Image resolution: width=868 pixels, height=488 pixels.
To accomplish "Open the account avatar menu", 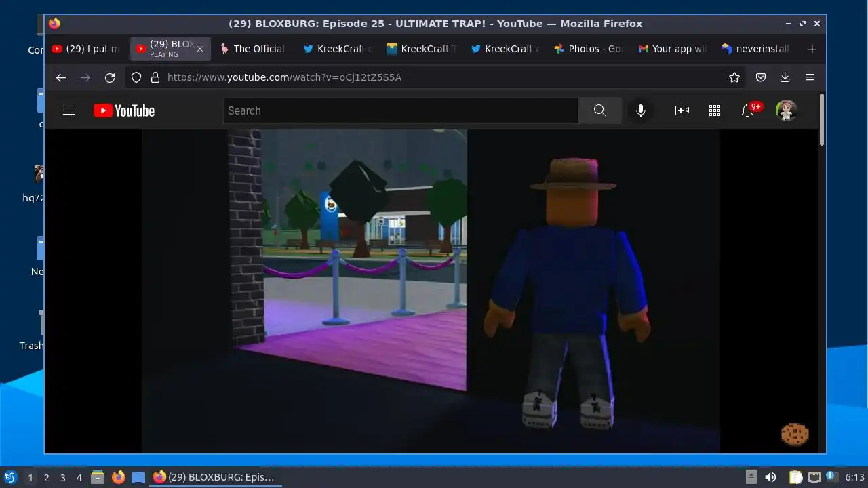I will (787, 110).
